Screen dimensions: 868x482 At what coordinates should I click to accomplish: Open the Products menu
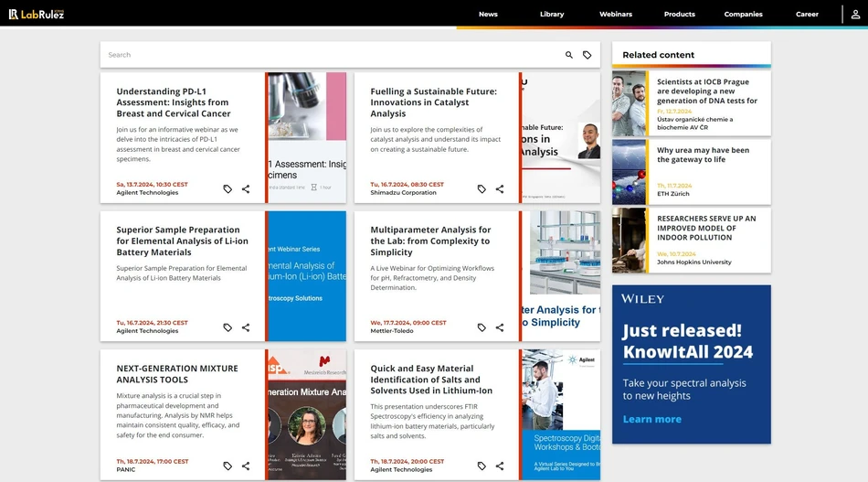tap(679, 15)
